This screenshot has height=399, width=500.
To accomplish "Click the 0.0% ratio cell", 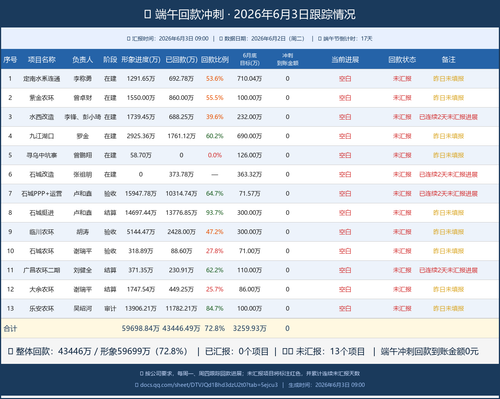I will 215,155.
